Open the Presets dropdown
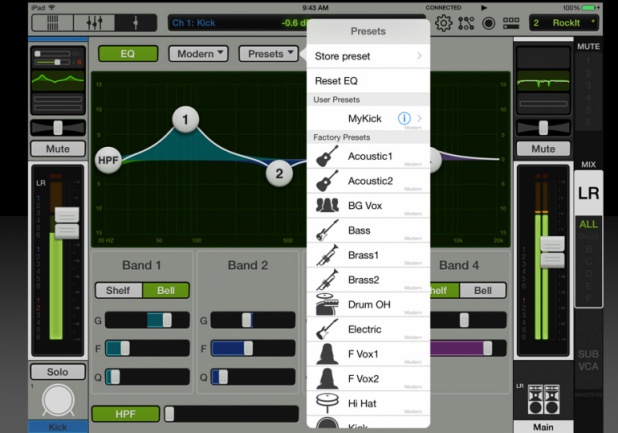Image resolution: width=618 pixels, height=433 pixels. (x=269, y=54)
